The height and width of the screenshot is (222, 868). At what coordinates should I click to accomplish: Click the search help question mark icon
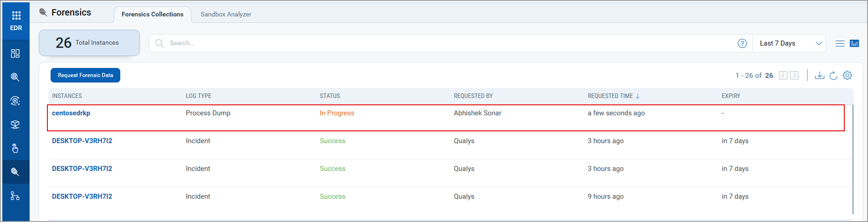(x=742, y=43)
